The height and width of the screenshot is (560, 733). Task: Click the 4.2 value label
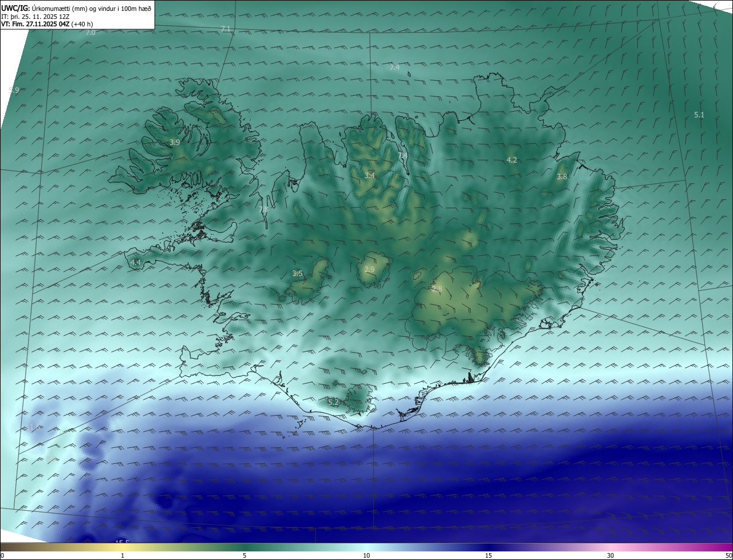(x=512, y=160)
